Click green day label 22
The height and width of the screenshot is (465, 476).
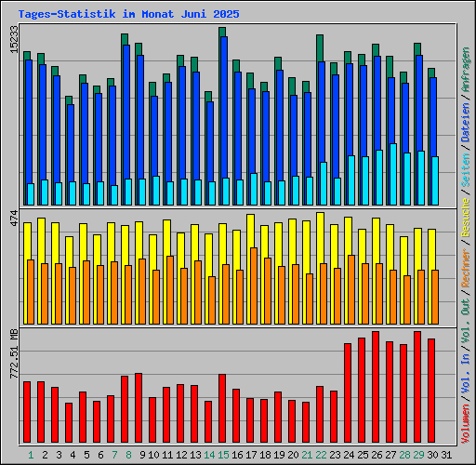point(321,455)
